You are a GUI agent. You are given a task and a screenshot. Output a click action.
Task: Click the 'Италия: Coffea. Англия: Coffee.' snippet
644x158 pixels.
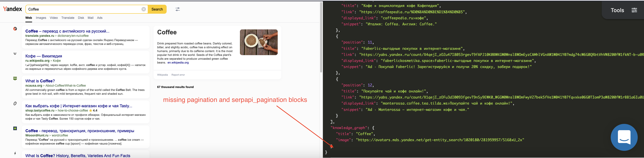[401, 24]
